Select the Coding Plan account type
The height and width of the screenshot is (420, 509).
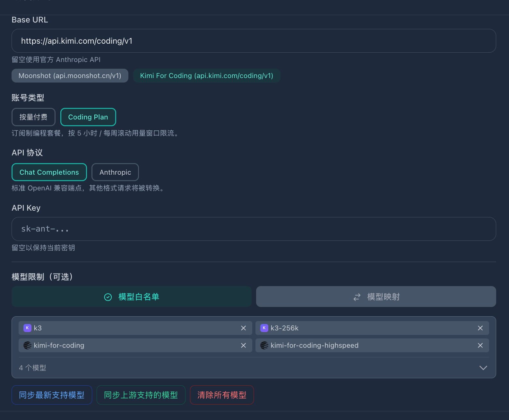[88, 117]
